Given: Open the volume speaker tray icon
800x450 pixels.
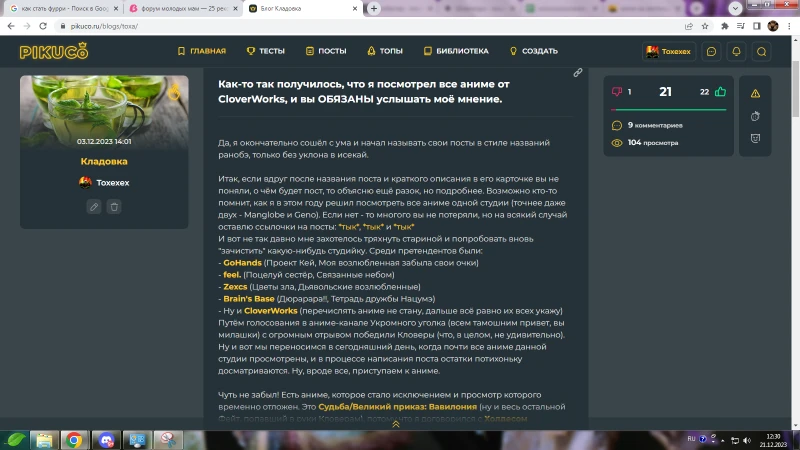Looking at the screenshot, I should pos(747,440).
